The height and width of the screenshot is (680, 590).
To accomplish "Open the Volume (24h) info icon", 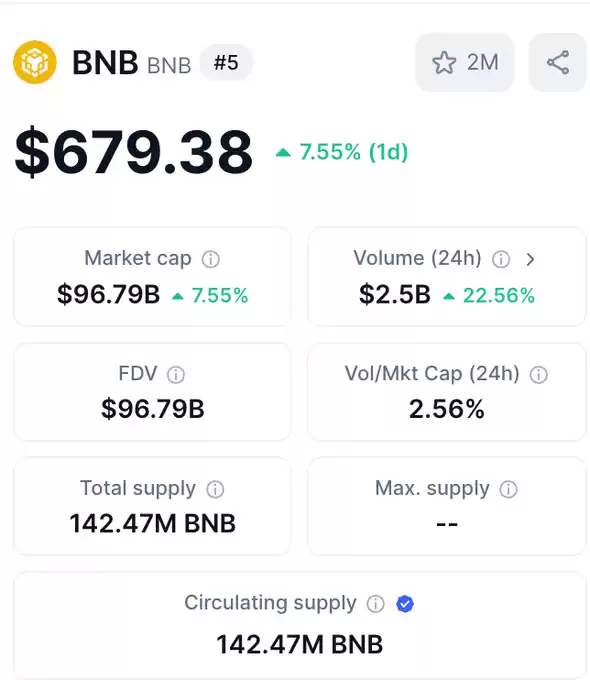I will (x=501, y=259).
